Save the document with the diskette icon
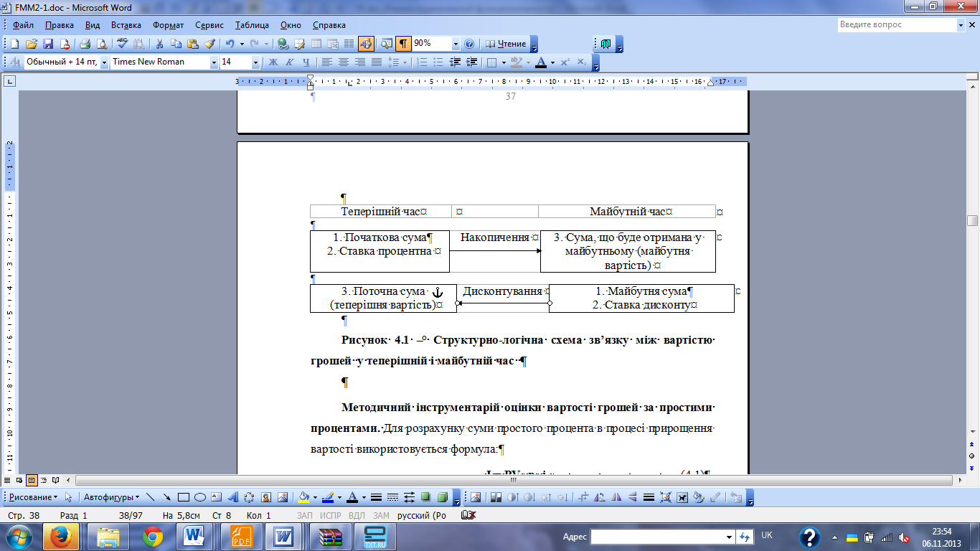The width and height of the screenshot is (980, 551). (48, 44)
